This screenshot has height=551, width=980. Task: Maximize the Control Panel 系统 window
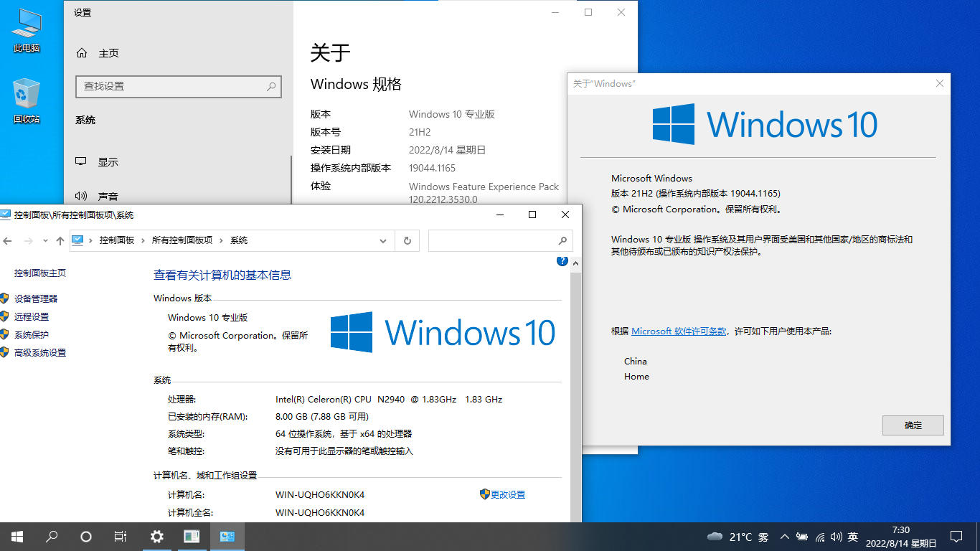(x=532, y=215)
